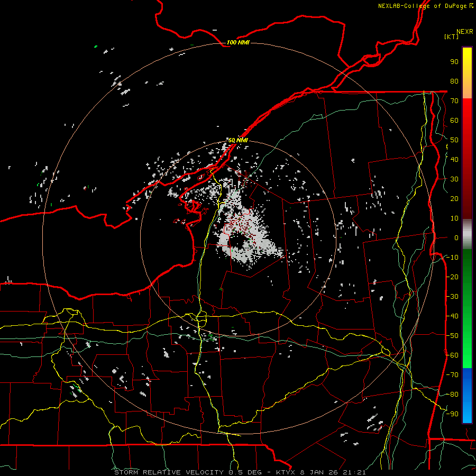Click the -20 value on the velocity scale
The height and width of the screenshot is (476, 476).
click(x=452, y=277)
